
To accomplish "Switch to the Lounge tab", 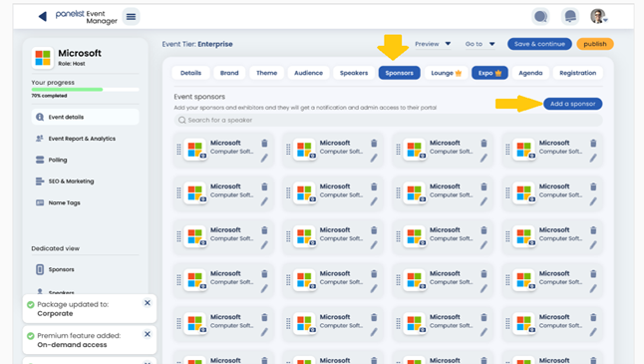I will [x=446, y=73].
